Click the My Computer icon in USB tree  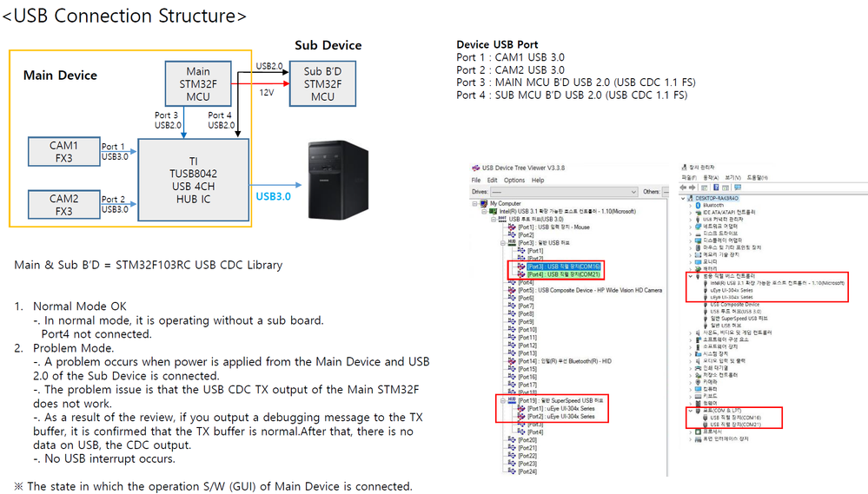point(483,203)
